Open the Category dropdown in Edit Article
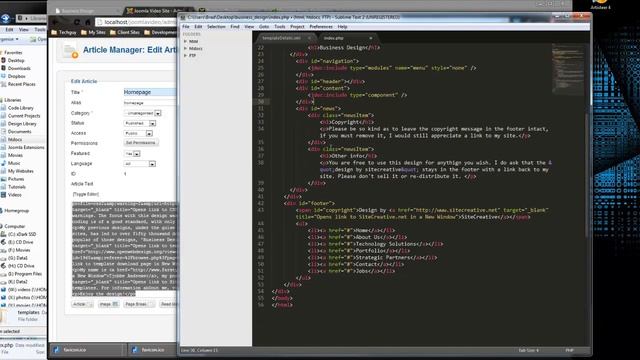 (142, 113)
